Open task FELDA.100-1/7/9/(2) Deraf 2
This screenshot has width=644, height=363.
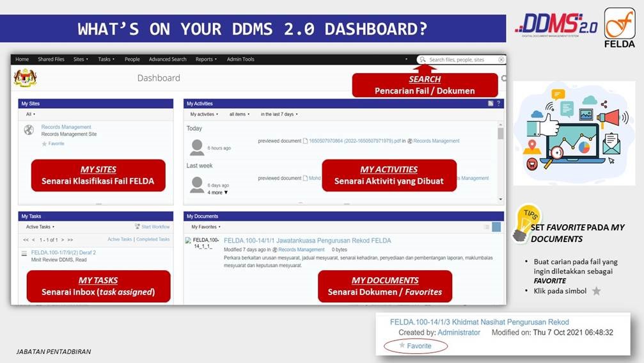tap(63, 253)
